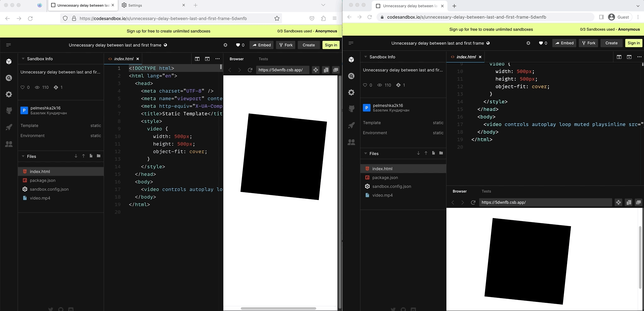The width and height of the screenshot is (644, 311).
Task: Click the Fork button
Action: coord(285,45)
